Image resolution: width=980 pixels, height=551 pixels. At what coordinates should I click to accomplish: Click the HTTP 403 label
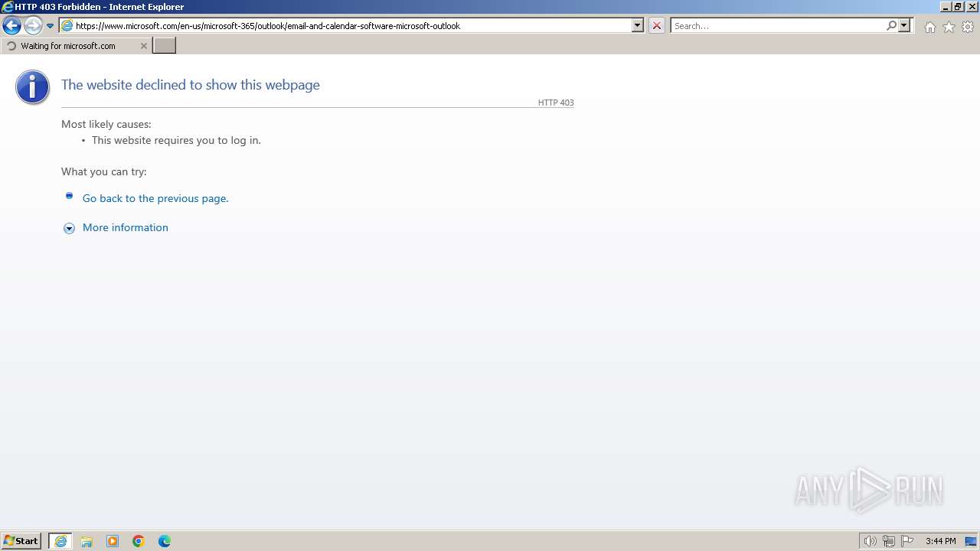(556, 103)
